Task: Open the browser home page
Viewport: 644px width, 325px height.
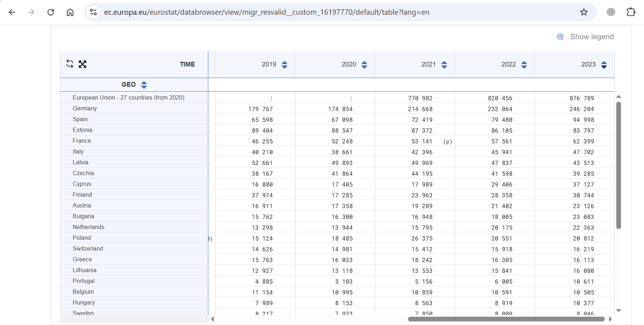Action: click(70, 12)
